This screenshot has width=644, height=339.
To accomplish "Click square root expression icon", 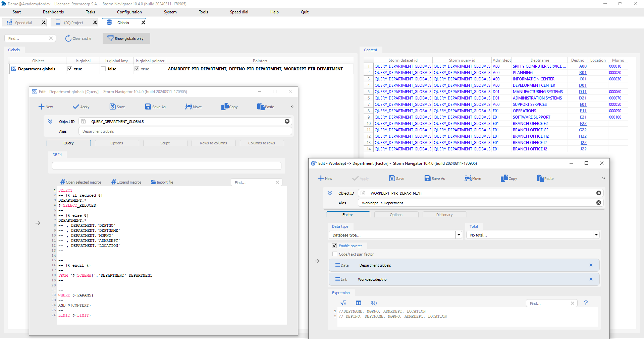I will coord(343,303).
